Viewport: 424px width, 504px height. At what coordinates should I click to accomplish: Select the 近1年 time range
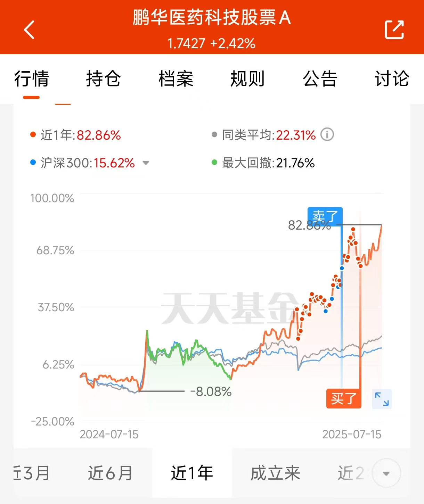192,473
